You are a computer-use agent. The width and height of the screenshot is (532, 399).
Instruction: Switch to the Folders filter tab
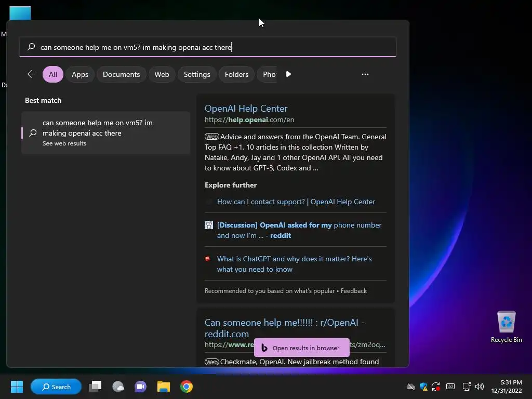pyautogui.click(x=236, y=74)
